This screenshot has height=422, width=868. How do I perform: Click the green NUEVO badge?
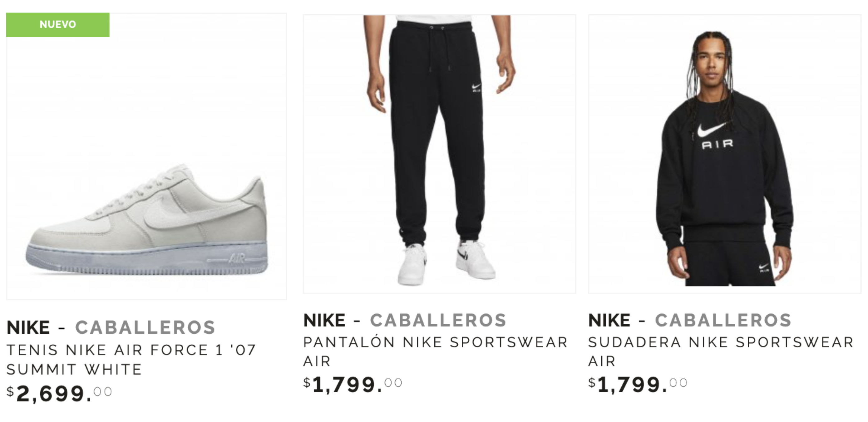(x=58, y=25)
